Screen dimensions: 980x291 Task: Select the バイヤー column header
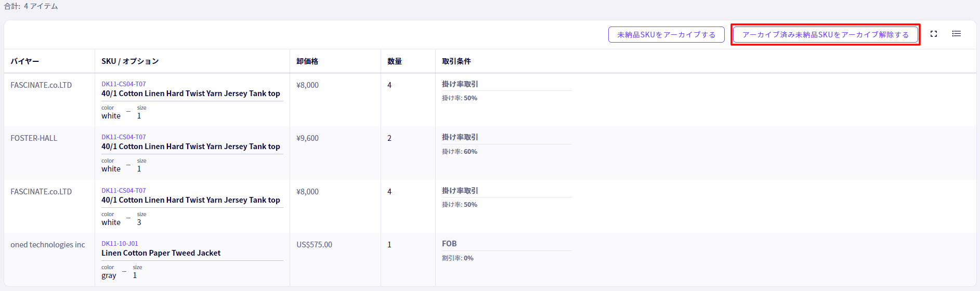25,61
